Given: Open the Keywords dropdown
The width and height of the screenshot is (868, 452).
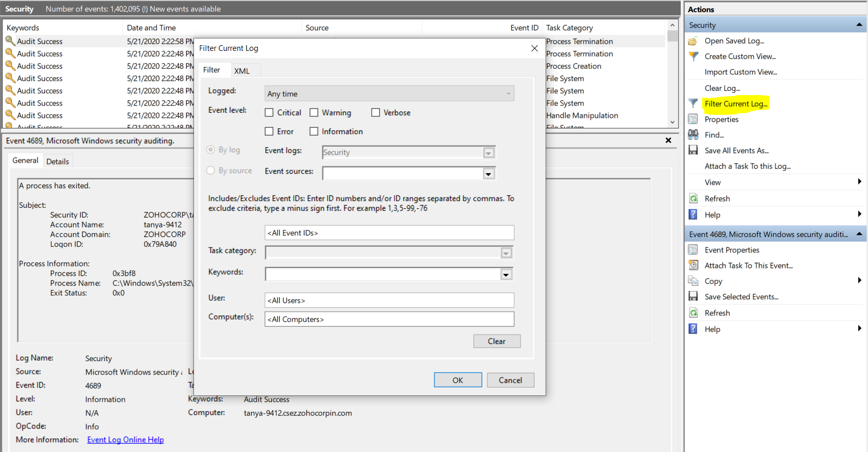Looking at the screenshot, I should tap(506, 274).
